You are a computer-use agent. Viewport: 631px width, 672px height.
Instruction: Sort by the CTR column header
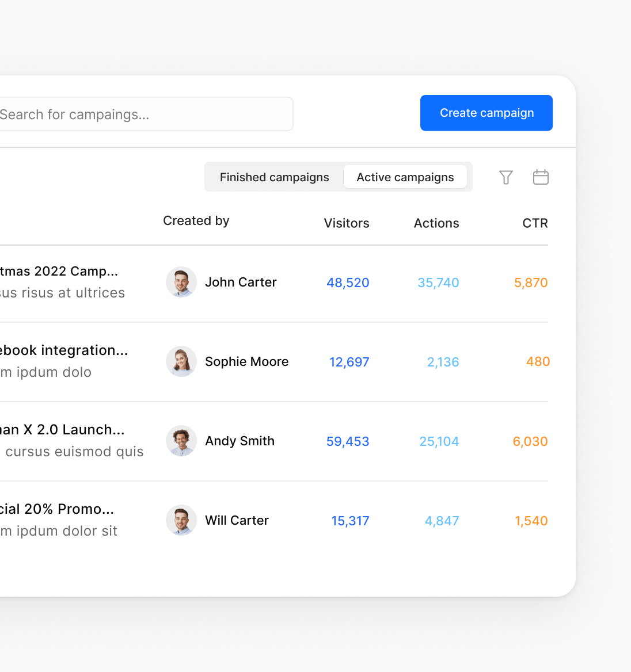click(535, 223)
